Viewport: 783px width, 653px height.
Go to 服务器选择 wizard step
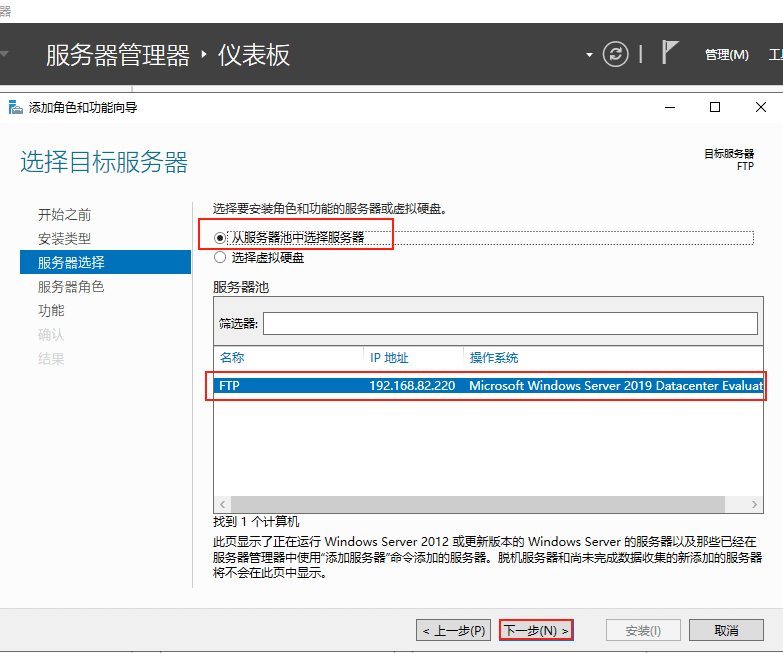(105, 262)
